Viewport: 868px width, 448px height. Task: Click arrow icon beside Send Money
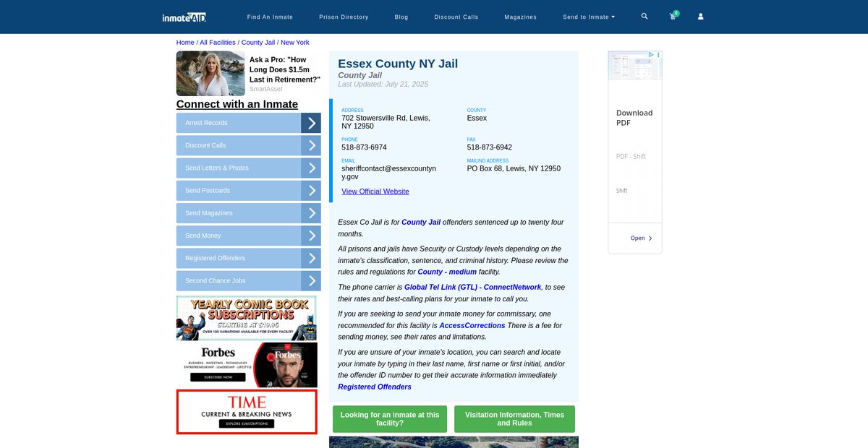coord(311,236)
